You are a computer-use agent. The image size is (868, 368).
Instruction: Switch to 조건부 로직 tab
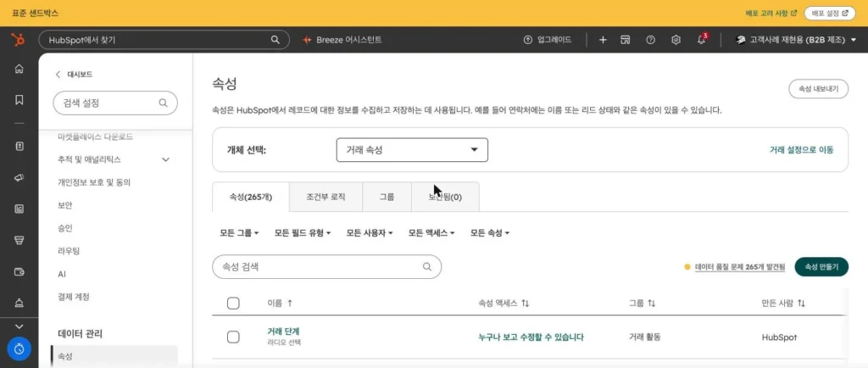coord(325,197)
